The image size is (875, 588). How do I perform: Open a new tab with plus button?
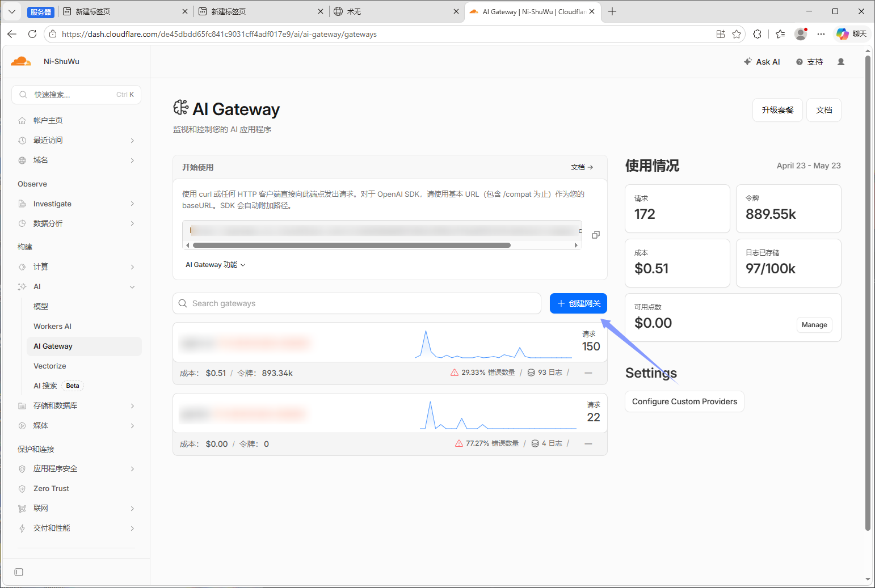click(612, 11)
